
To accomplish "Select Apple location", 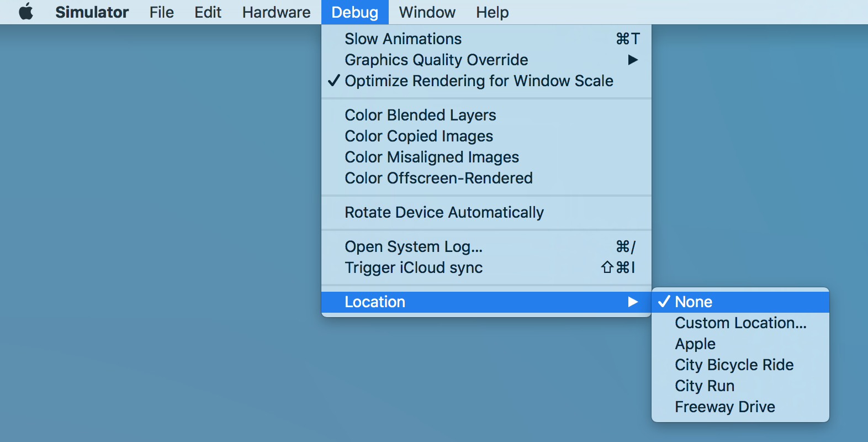I will point(695,344).
